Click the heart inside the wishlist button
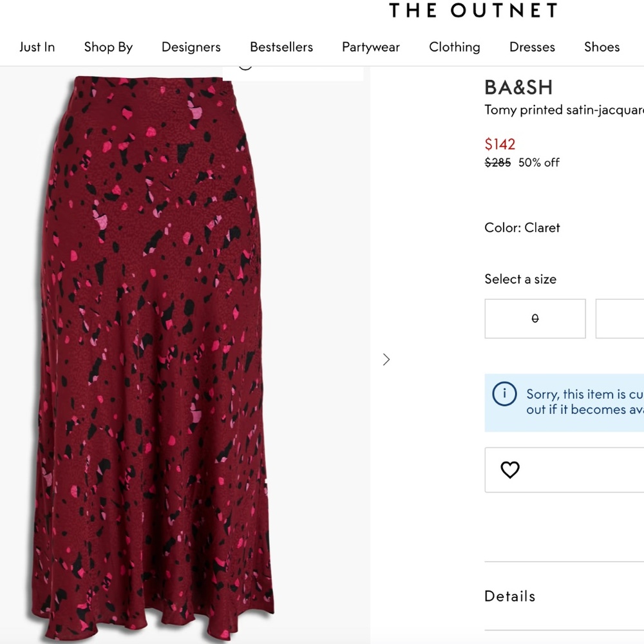644x644 pixels. coord(509,469)
